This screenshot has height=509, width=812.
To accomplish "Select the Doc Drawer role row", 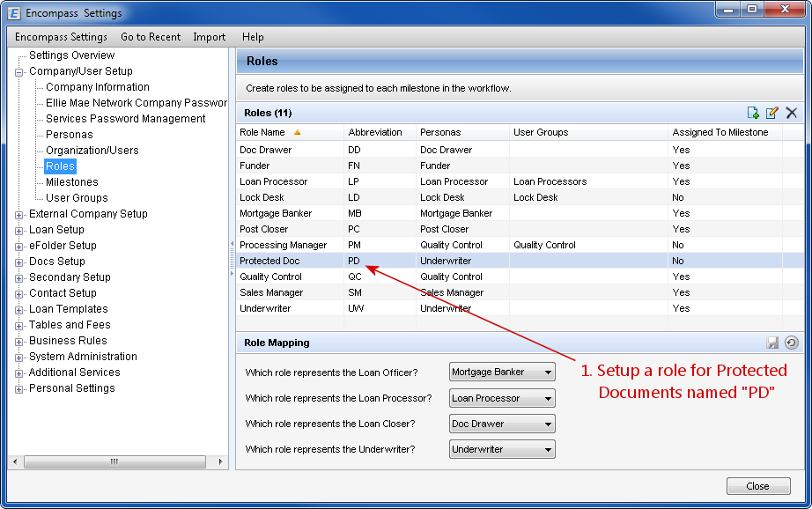I will tap(520, 150).
